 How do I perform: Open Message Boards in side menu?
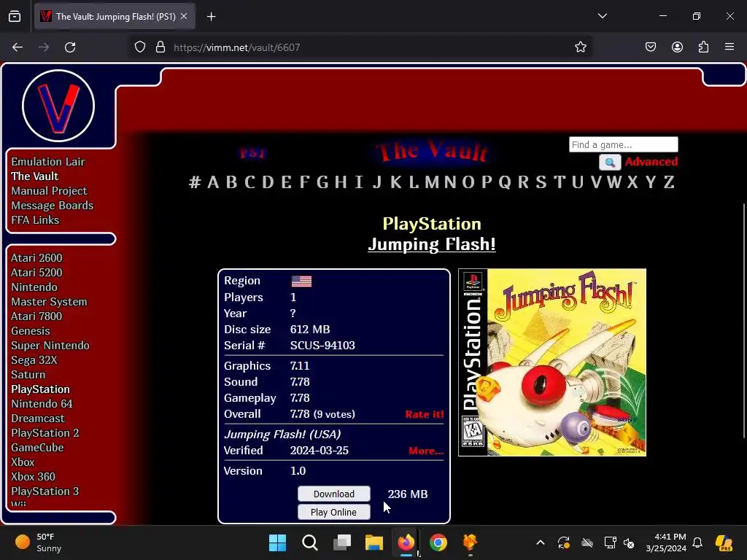[53, 206]
